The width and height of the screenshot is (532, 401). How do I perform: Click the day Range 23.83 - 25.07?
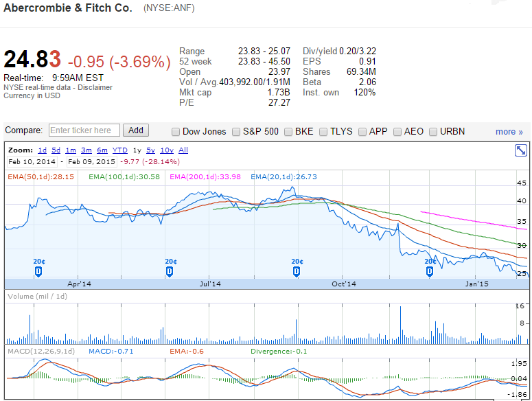click(x=264, y=51)
